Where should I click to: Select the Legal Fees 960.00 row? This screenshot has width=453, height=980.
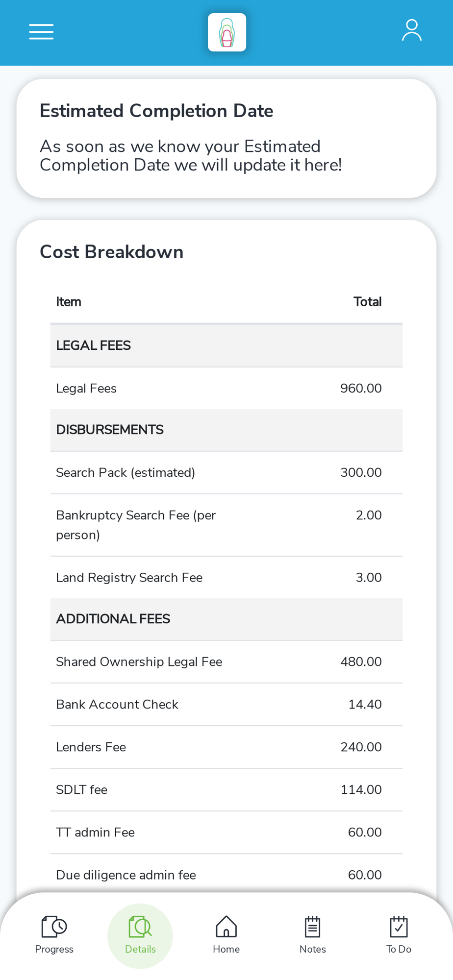[x=226, y=389]
